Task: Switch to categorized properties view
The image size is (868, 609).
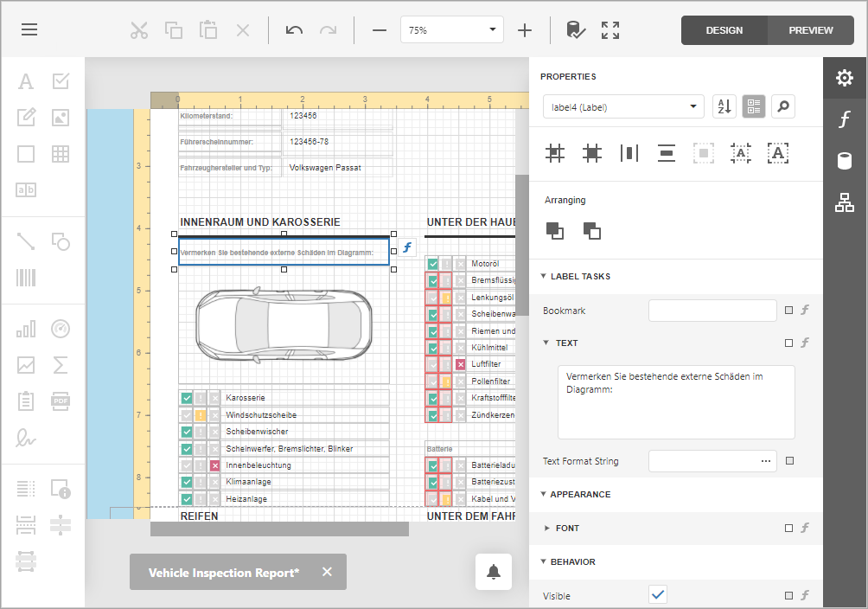Action: 754,106
